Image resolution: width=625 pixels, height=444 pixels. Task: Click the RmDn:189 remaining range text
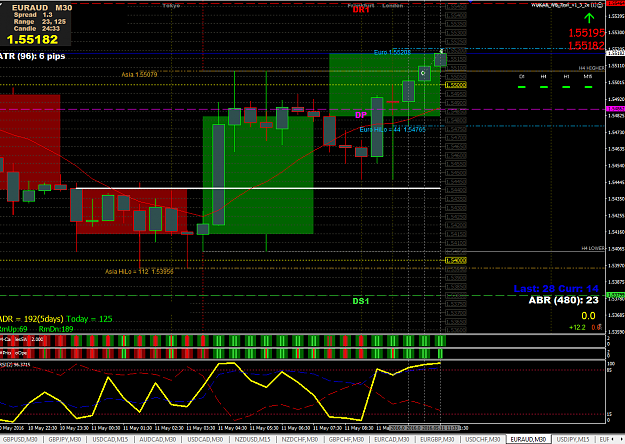[x=56, y=329]
